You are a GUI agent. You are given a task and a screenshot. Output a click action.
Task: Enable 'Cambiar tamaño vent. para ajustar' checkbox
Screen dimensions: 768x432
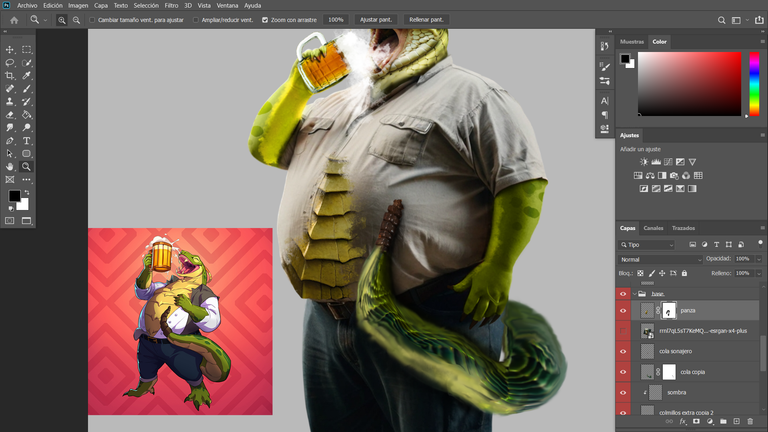[92, 20]
